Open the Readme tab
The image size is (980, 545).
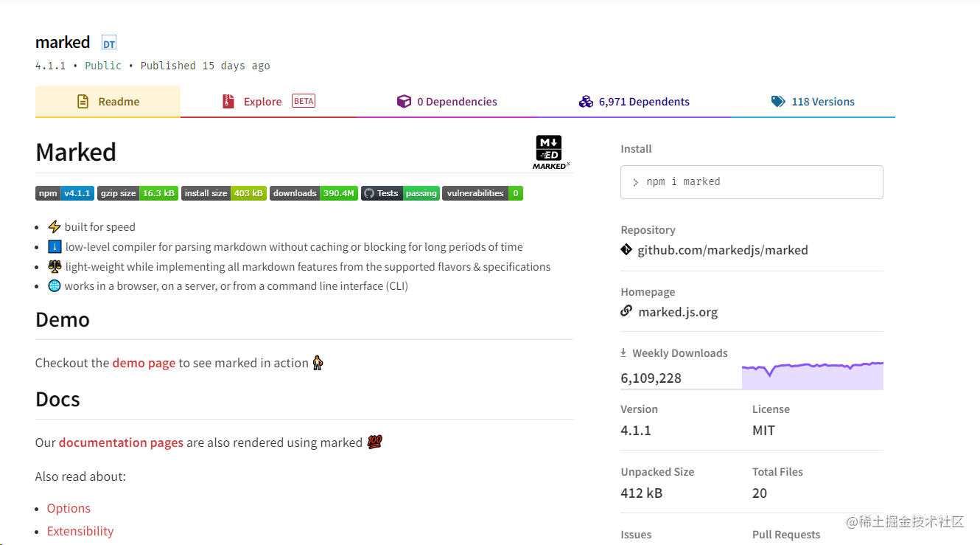point(108,102)
